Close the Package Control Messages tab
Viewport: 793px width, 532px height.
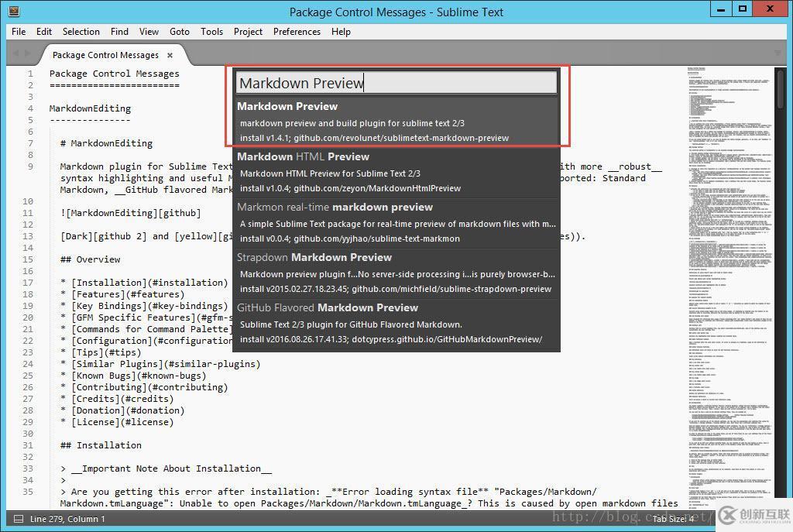tap(170, 55)
